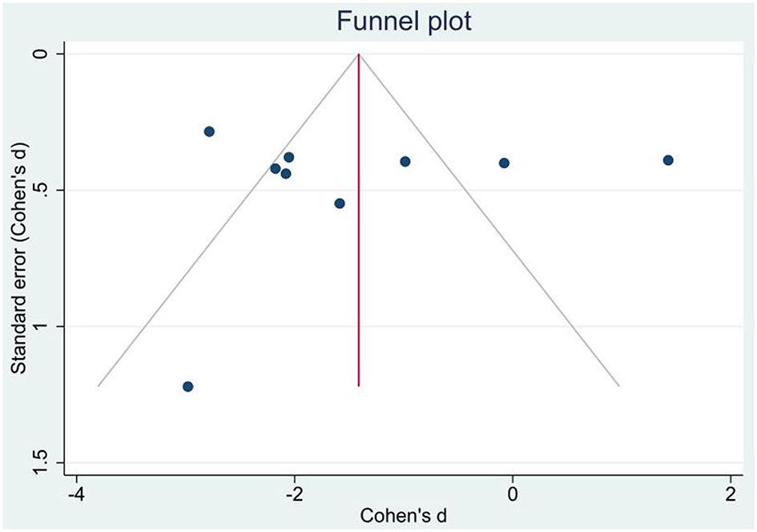The width and height of the screenshot is (757, 532).
Task: Click the dot just left of the red line
Action: 340,204
